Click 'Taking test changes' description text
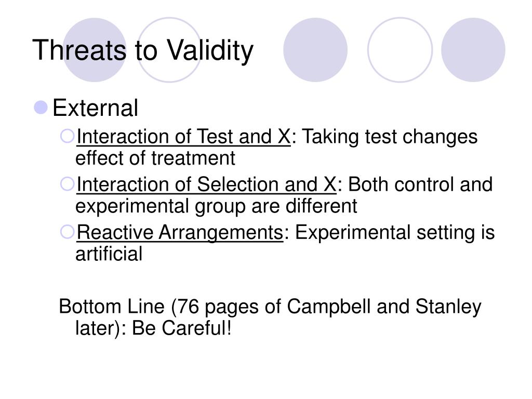This screenshot has height=399, width=532. pyautogui.click(x=390, y=137)
